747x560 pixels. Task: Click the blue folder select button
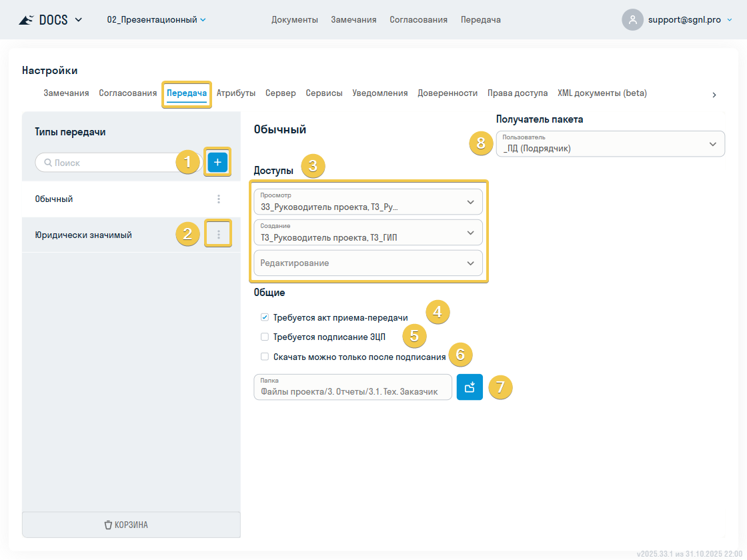(470, 387)
